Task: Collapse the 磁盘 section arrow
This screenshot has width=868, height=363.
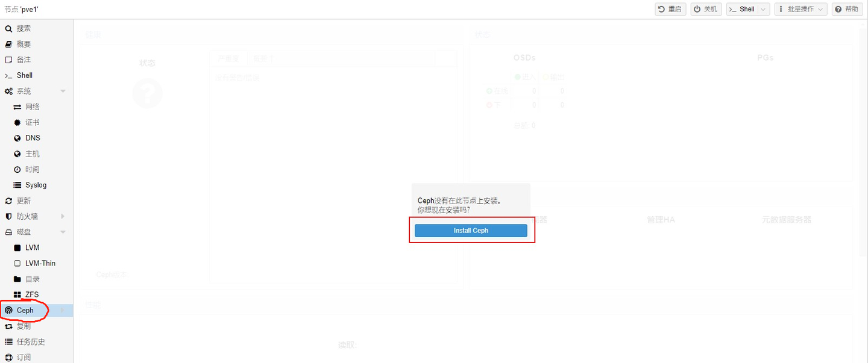Action: [x=63, y=232]
